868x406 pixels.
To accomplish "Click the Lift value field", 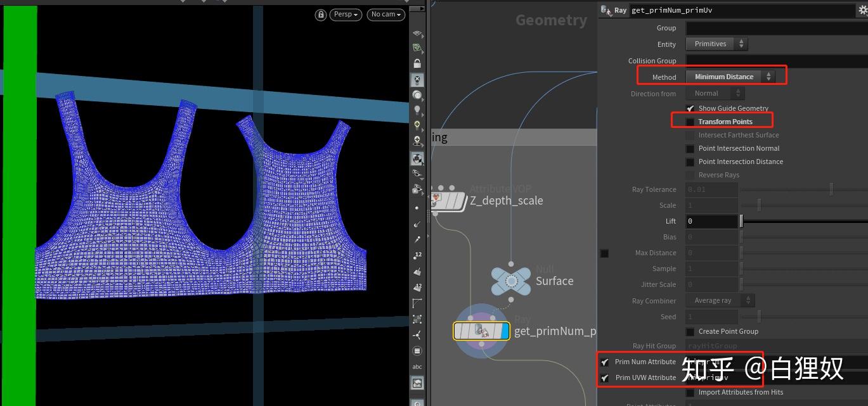I will pos(712,221).
